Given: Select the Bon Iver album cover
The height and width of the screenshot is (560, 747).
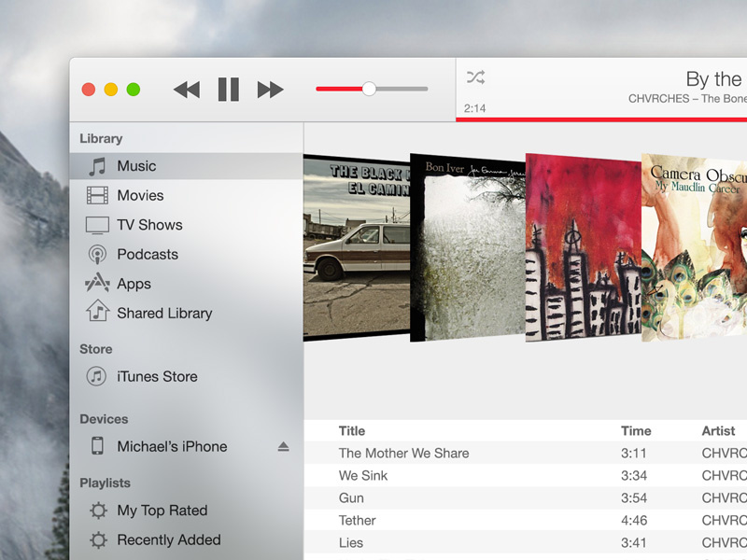Looking at the screenshot, I should [468, 247].
